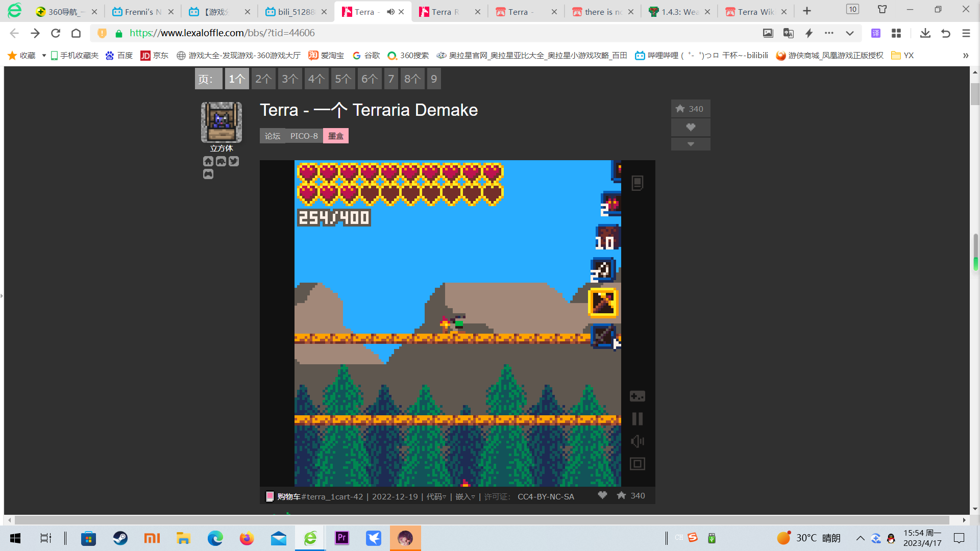Open the author avatar thumbnail
The image size is (980, 551).
click(x=221, y=122)
